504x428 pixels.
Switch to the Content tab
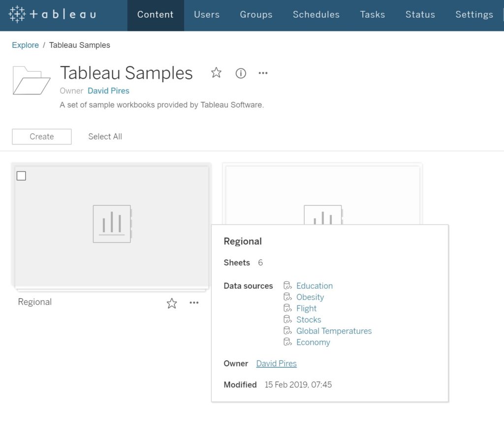[156, 15]
